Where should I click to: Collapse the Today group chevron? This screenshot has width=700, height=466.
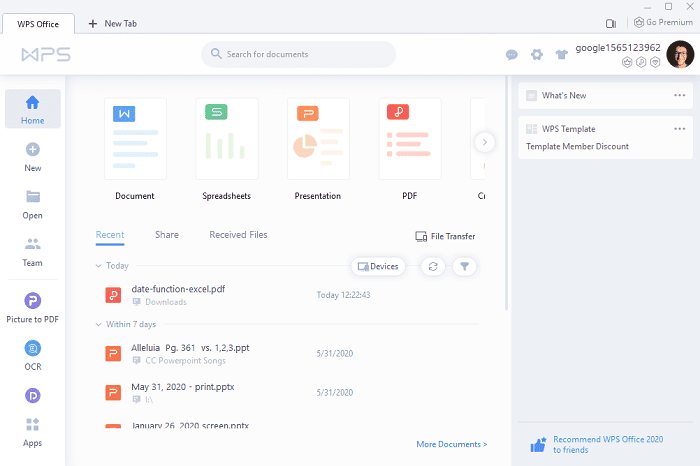click(98, 266)
